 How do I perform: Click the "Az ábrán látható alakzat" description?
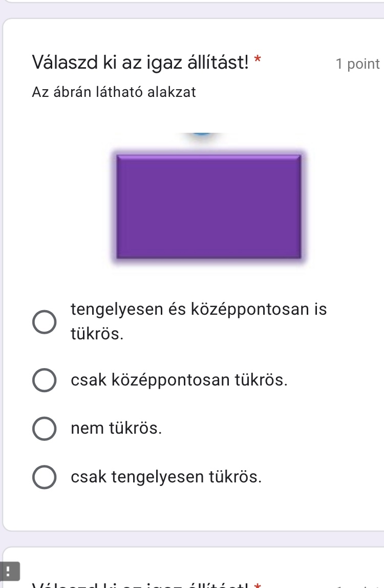(x=114, y=93)
